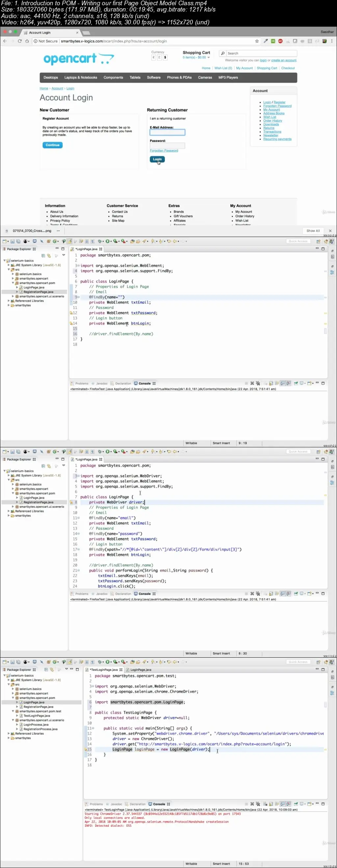
Task: Expand TestLoginPage.java tree node arrow
Action: click(17, 716)
